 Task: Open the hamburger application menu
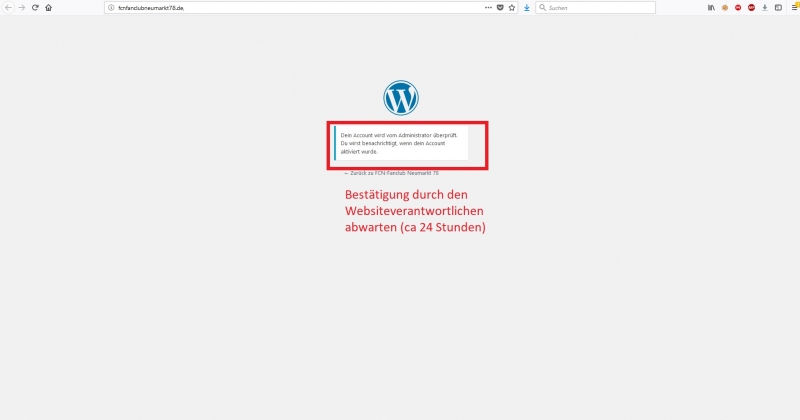[795, 7]
